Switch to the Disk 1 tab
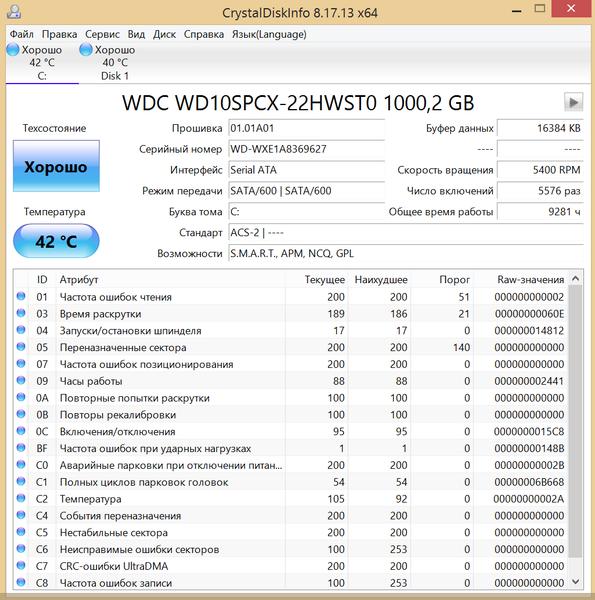The width and height of the screenshot is (595, 600). [x=115, y=63]
